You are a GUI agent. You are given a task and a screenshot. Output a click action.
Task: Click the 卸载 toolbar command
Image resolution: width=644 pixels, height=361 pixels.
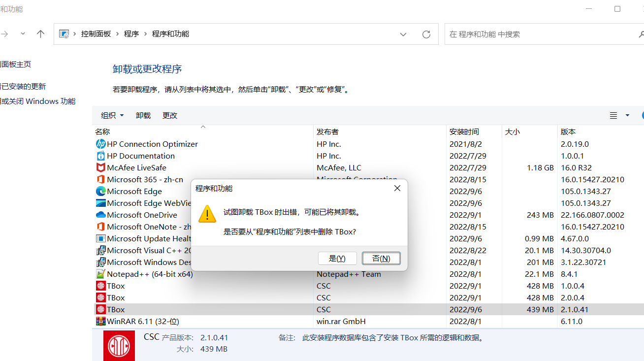coord(143,116)
